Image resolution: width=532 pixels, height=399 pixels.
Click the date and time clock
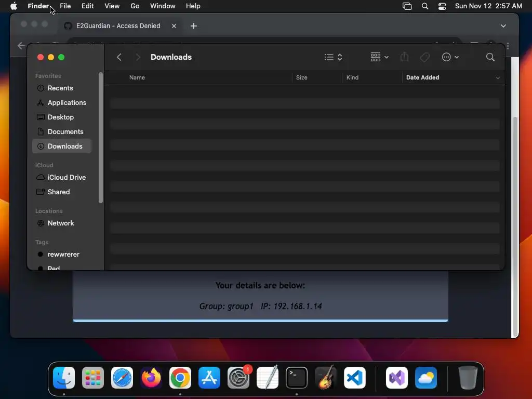coord(488,6)
